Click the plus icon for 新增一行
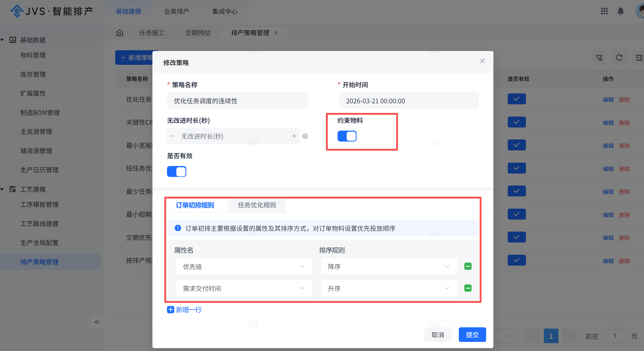The image size is (644, 351). (170, 310)
